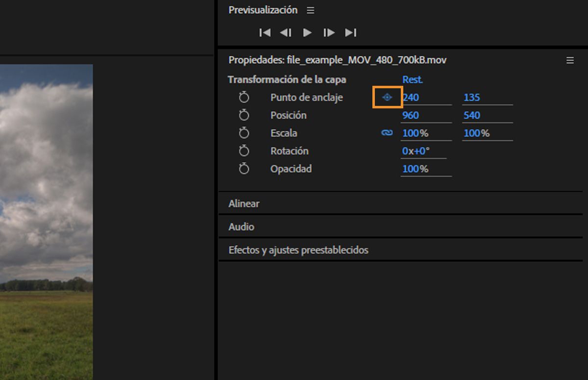Toggle the Escala keyframe stopwatch

244,133
